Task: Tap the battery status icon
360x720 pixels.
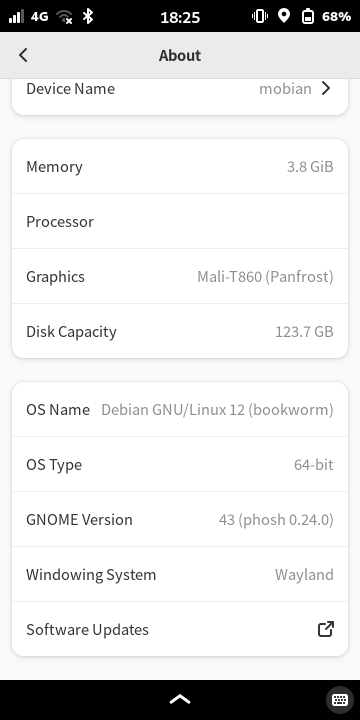Action: (x=308, y=17)
